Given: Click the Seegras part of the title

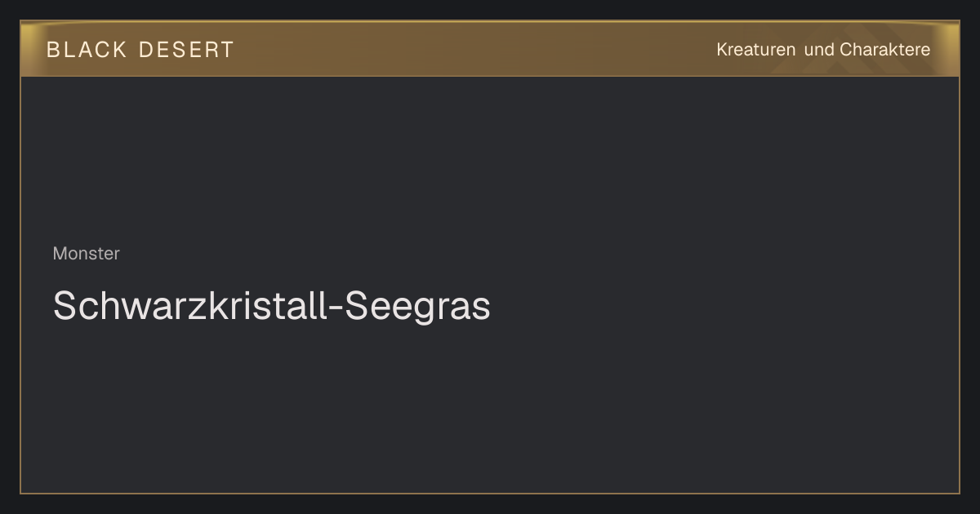Looking at the screenshot, I should pos(417,307).
